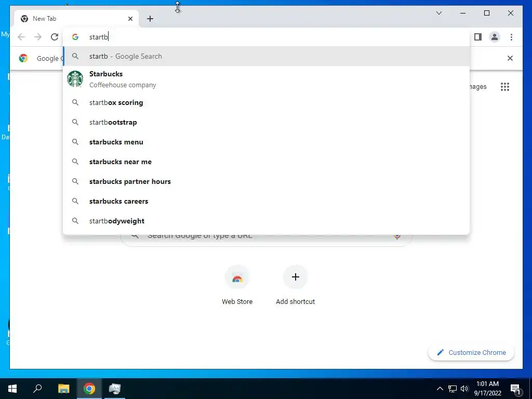Open the Windows Start menu

pos(12,389)
